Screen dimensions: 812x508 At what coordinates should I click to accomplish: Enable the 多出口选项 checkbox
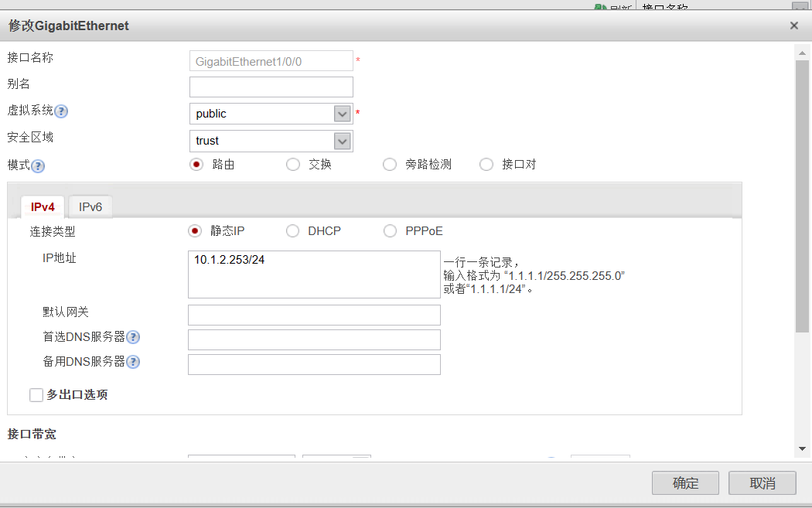[36, 395]
